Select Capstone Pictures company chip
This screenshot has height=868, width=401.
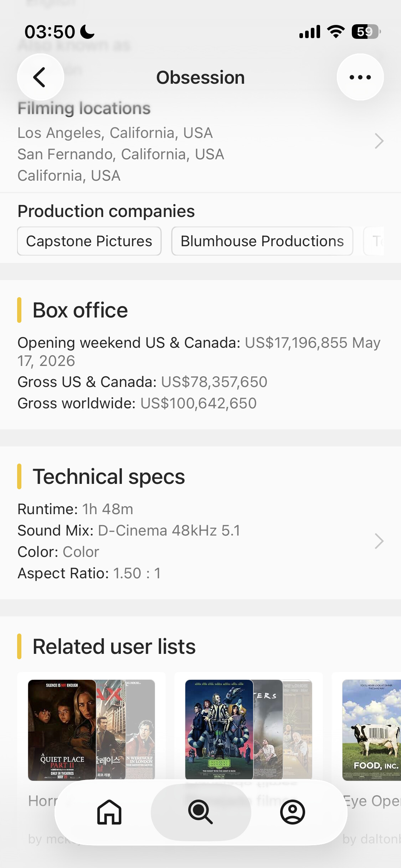tap(89, 241)
